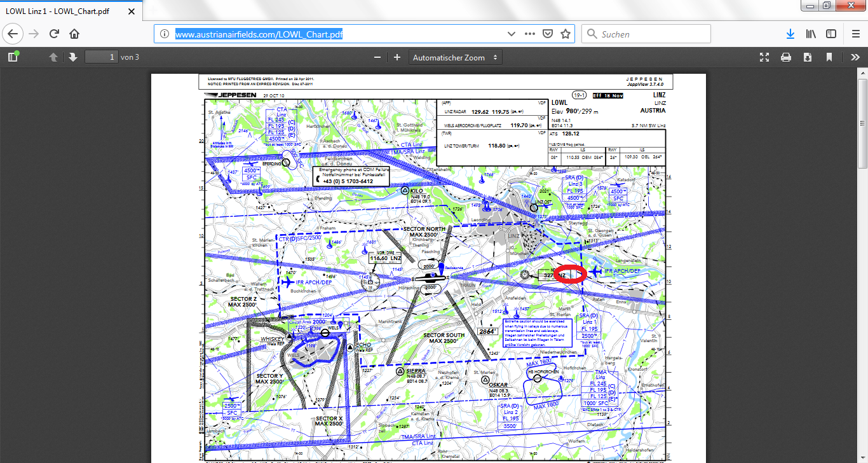The width and height of the screenshot is (868, 463).
Task: Switch PDF to presentation mode
Action: [764, 57]
